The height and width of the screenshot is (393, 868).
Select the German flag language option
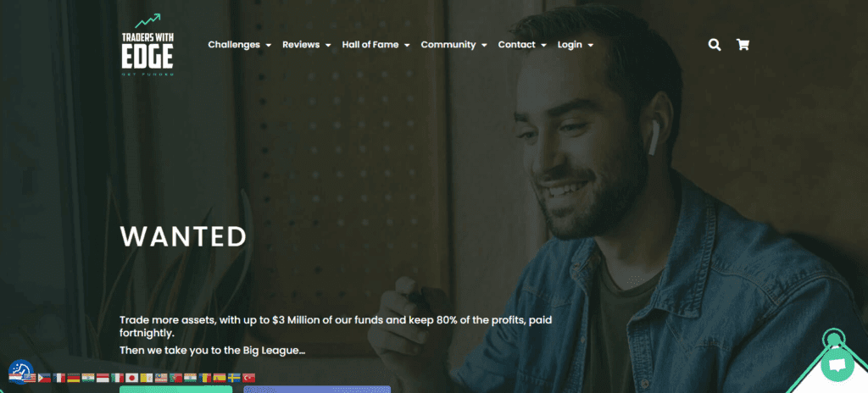[74, 378]
